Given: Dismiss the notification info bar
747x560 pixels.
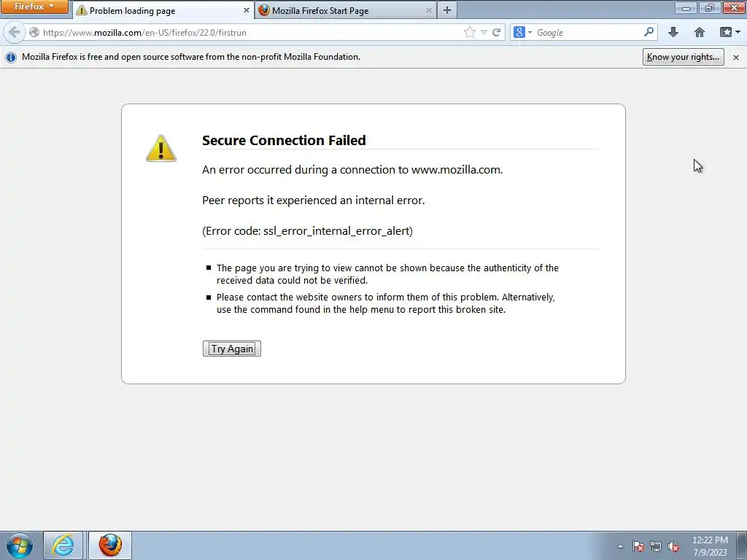Looking at the screenshot, I should point(735,57).
